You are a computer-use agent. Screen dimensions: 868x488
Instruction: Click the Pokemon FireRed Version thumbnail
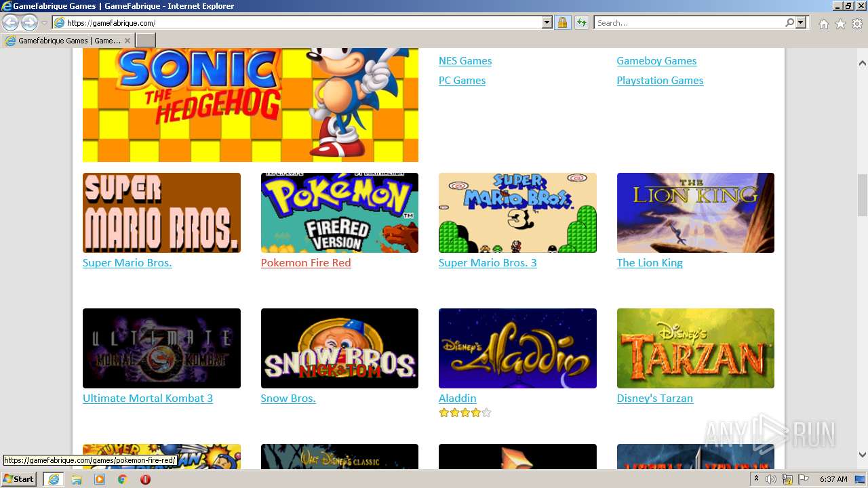(x=340, y=213)
